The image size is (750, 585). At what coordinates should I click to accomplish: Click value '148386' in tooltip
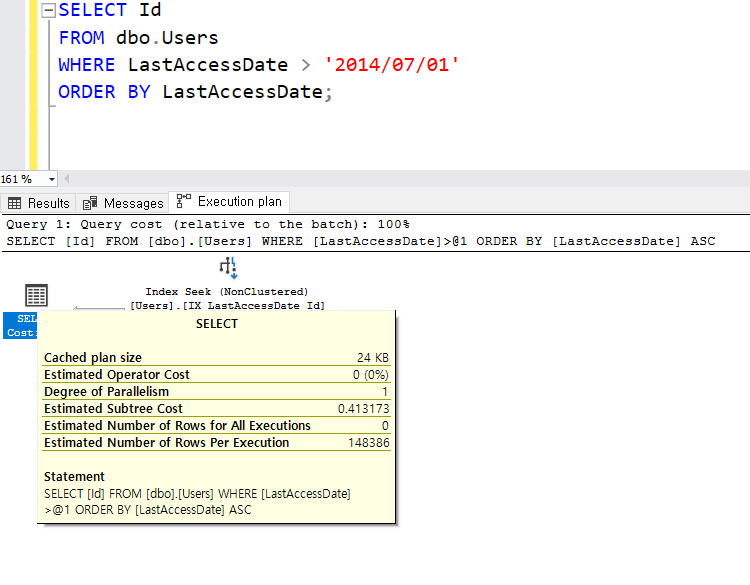(x=369, y=442)
